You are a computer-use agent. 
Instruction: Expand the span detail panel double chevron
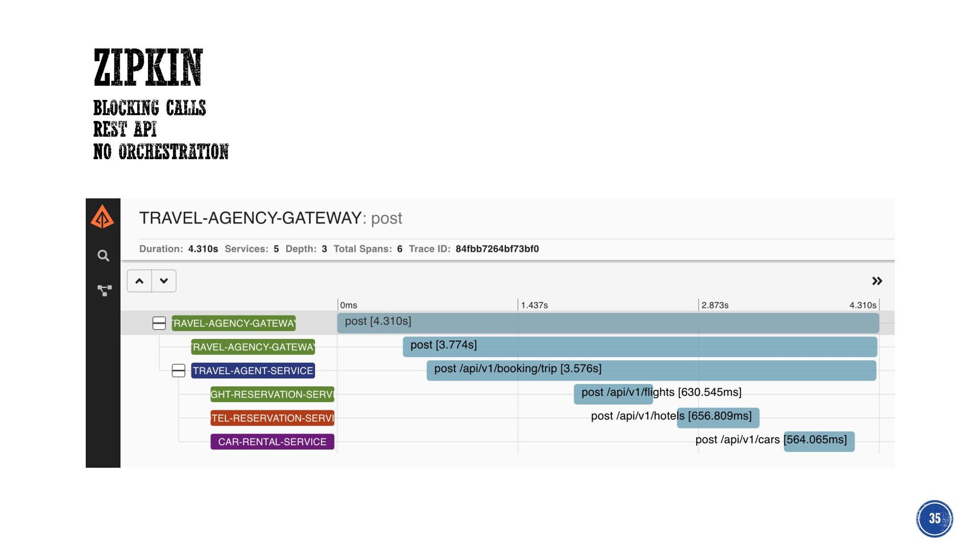(877, 281)
